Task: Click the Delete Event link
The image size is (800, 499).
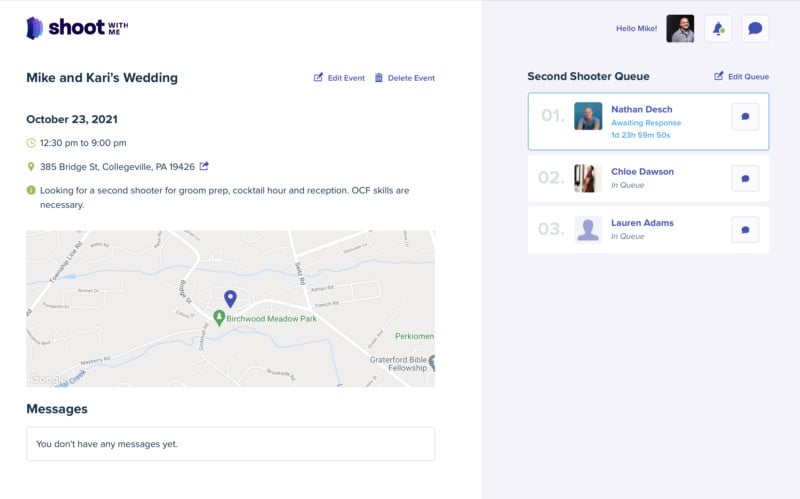Action: 405,78
